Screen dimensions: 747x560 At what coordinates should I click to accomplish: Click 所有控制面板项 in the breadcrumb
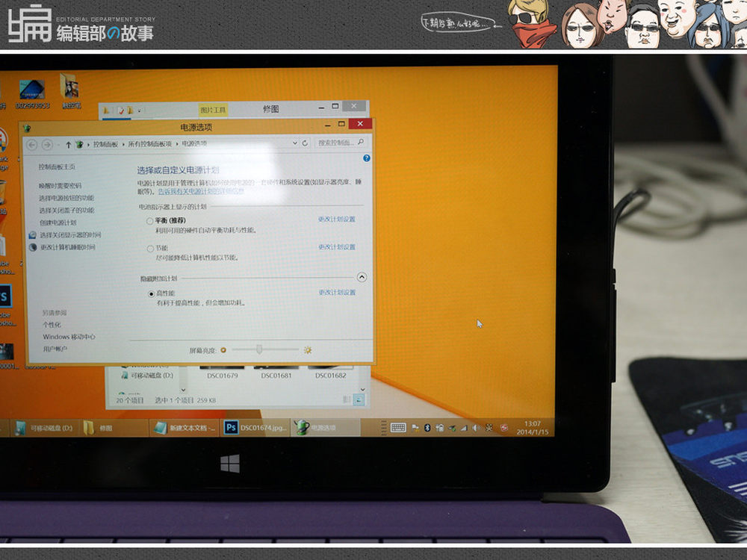(x=149, y=144)
